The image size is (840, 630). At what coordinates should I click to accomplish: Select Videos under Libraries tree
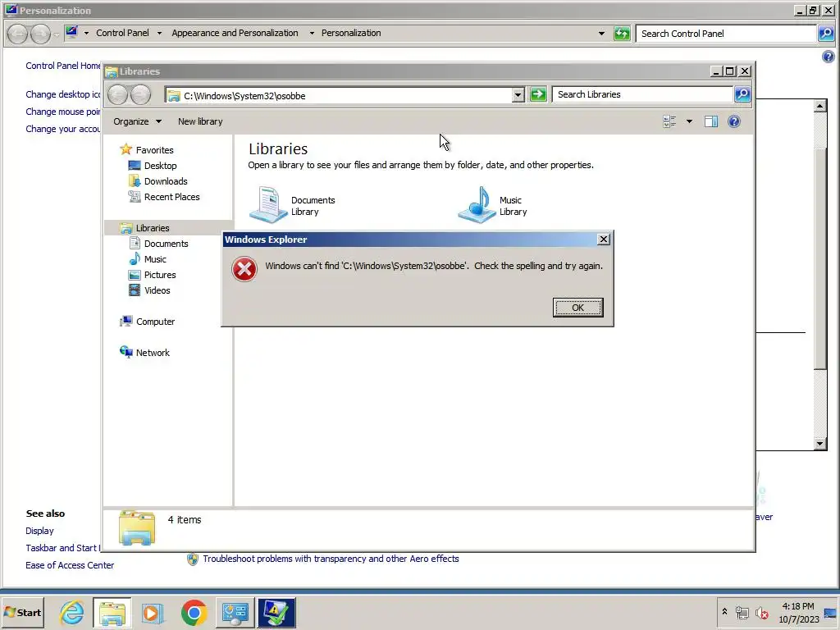point(149,290)
